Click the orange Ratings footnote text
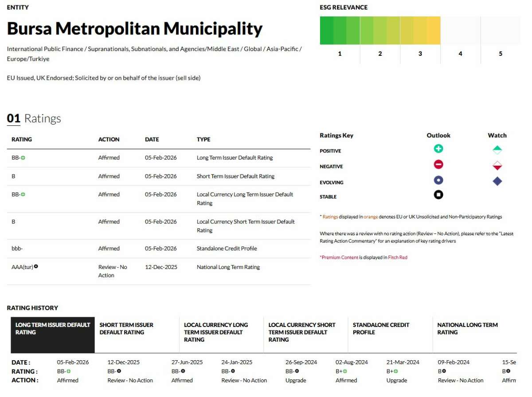The height and width of the screenshot is (397, 532). pos(330,217)
